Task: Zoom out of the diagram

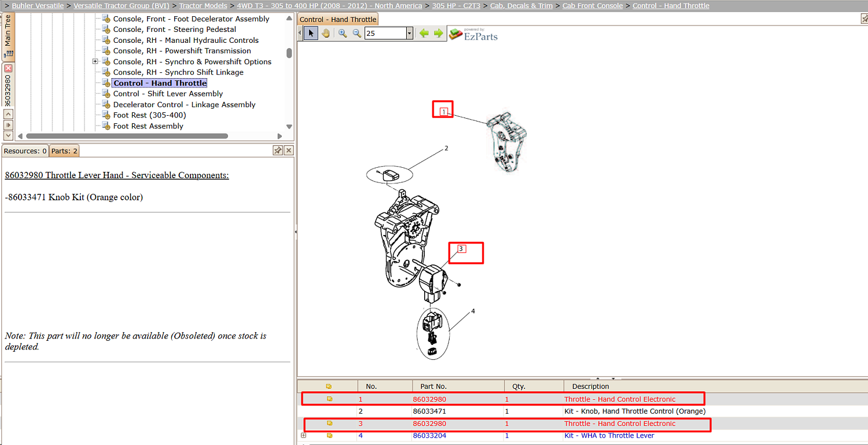Action: point(356,33)
